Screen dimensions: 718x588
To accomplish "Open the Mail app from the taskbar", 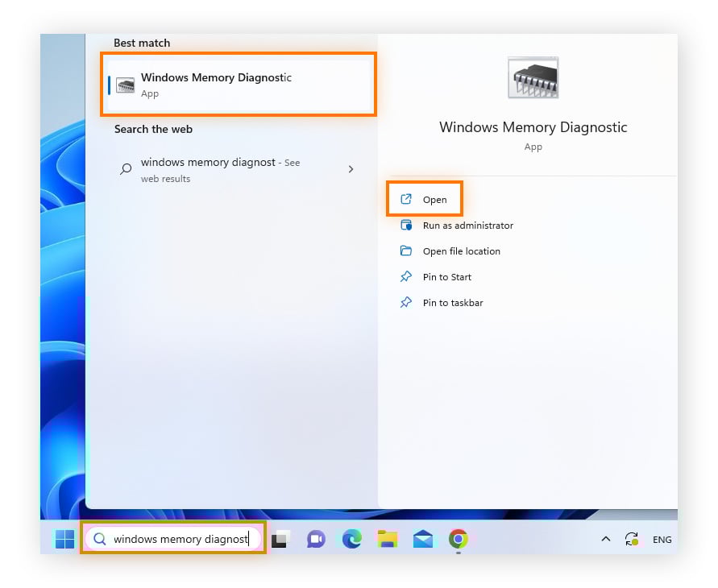I will pos(423,539).
